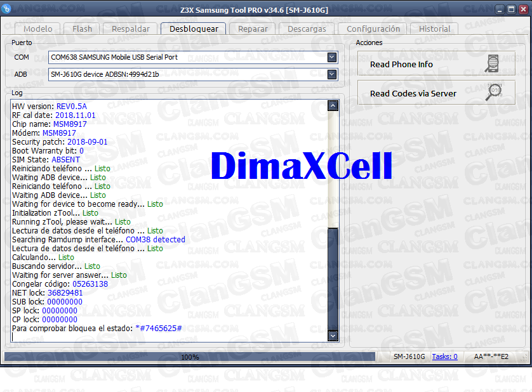
Task: Close the Z3X Samsung Tool window
Action: coord(523,10)
